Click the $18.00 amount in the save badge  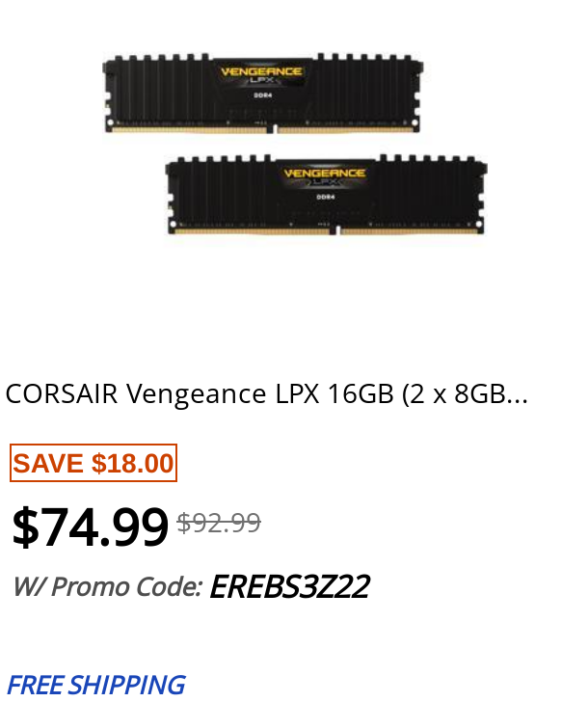(132, 463)
